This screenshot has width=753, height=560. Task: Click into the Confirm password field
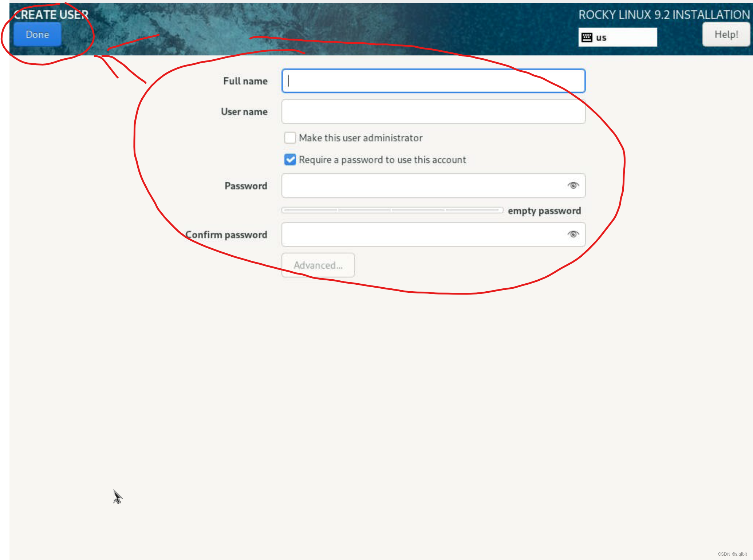point(433,234)
